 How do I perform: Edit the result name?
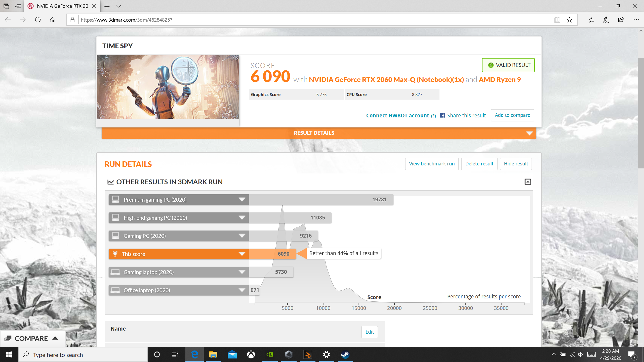click(x=370, y=332)
